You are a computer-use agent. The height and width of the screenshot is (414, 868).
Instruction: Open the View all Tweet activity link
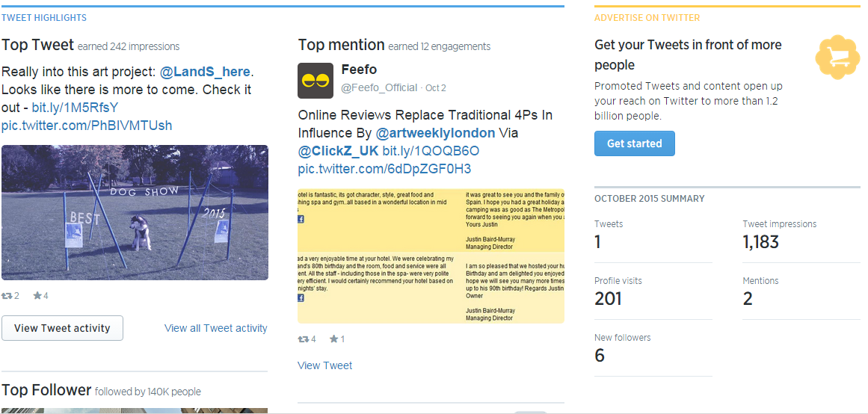215,328
